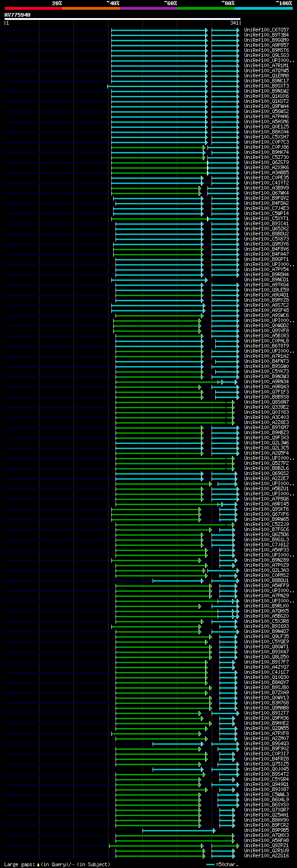Select the UniRef100_Q56WS2 label
This screenshot has height=868, width=297.
(x=266, y=111)
